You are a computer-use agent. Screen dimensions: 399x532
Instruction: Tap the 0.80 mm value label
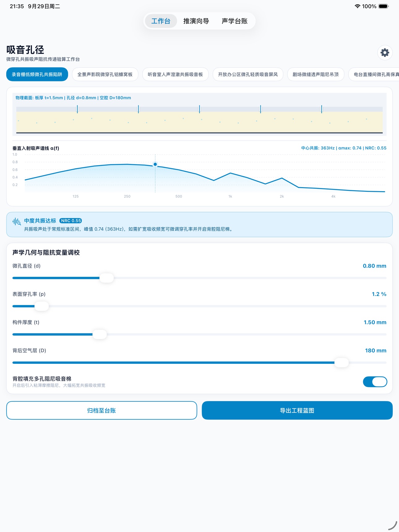pyautogui.click(x=375, y=266)
